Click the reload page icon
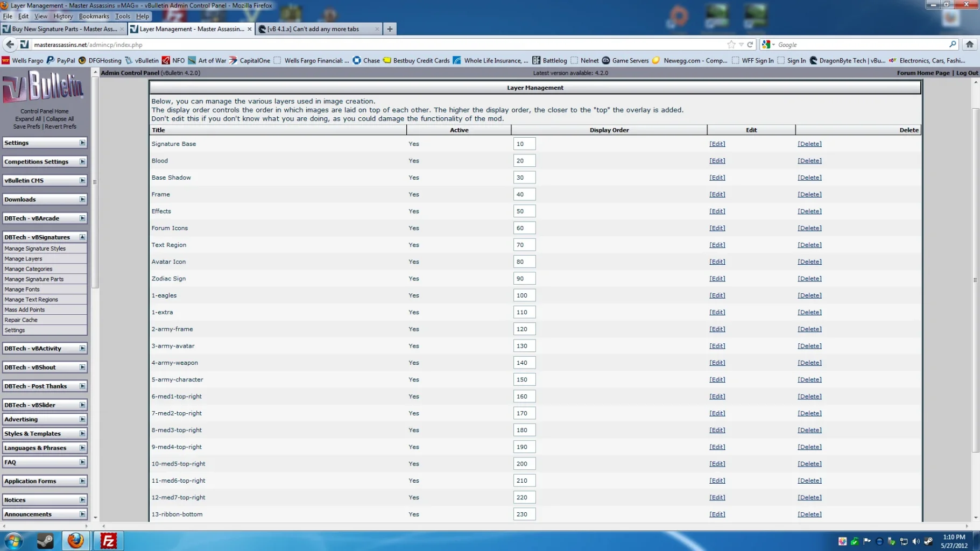 pyautogui.click(x=750, y=45)
